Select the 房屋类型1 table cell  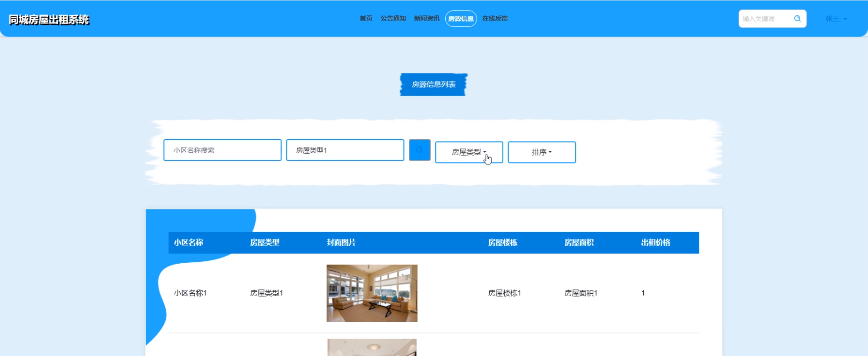pyautogui.click(x=267, y=293)
